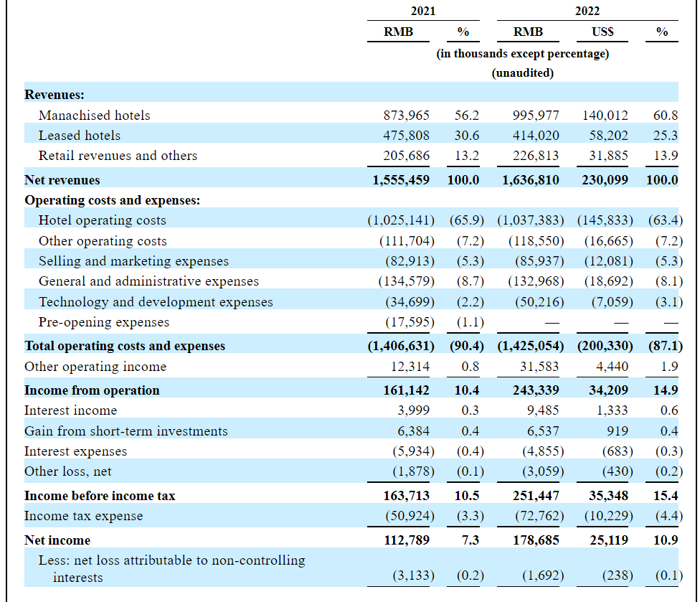Click Leased hotels US$ value 58,202
Viewport: 700px width, 602px height.
pos(608,136)
